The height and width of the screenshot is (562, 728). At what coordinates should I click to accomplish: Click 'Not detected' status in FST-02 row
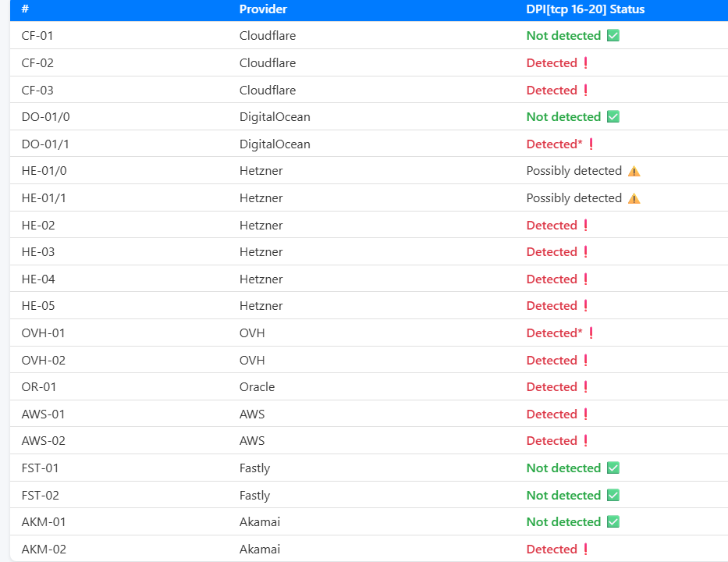(563, 496)
